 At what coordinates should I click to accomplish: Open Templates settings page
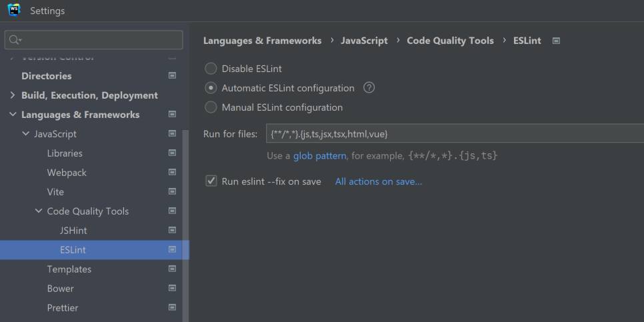(x=69, y=269)
